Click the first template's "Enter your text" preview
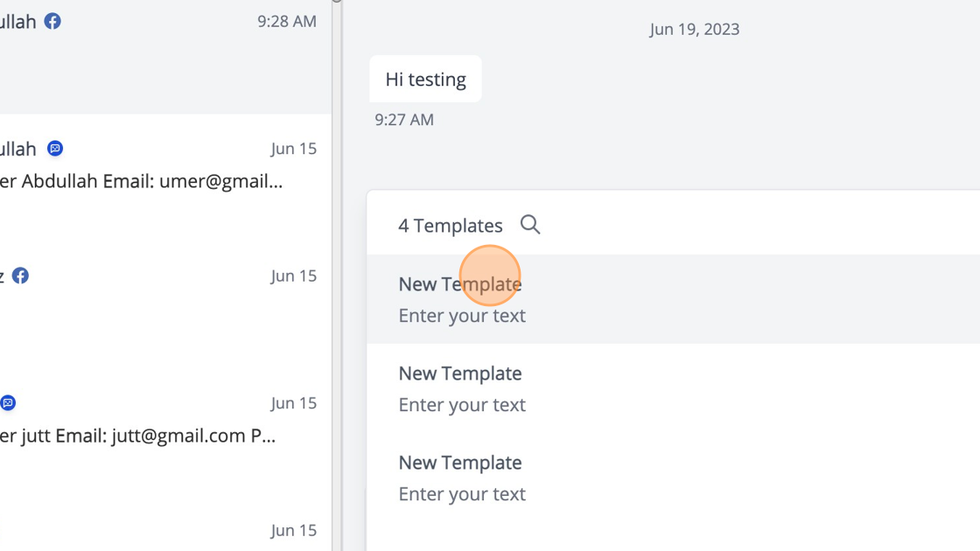The height and width of the screenshot is (551, 980). coord(462,316)
